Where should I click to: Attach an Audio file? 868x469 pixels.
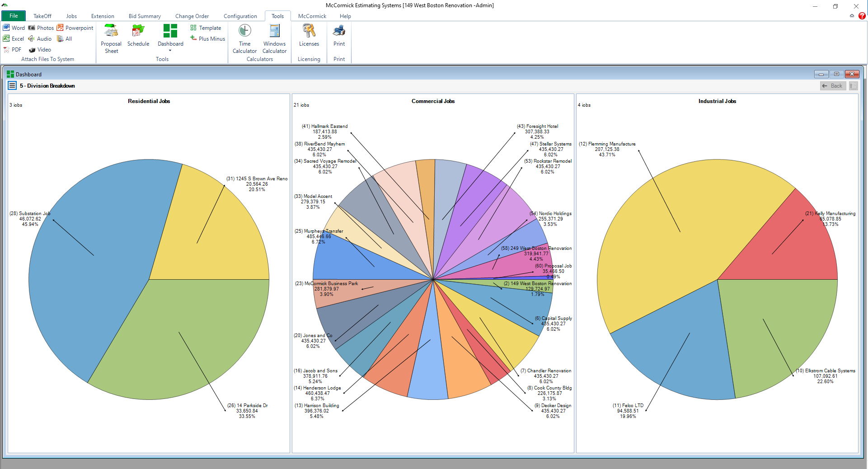pos(40,38)
